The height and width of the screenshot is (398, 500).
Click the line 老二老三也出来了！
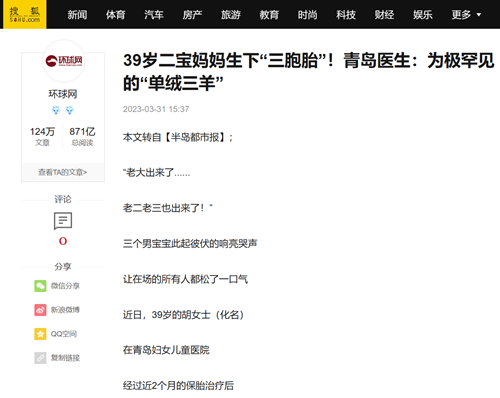[168, 208]
